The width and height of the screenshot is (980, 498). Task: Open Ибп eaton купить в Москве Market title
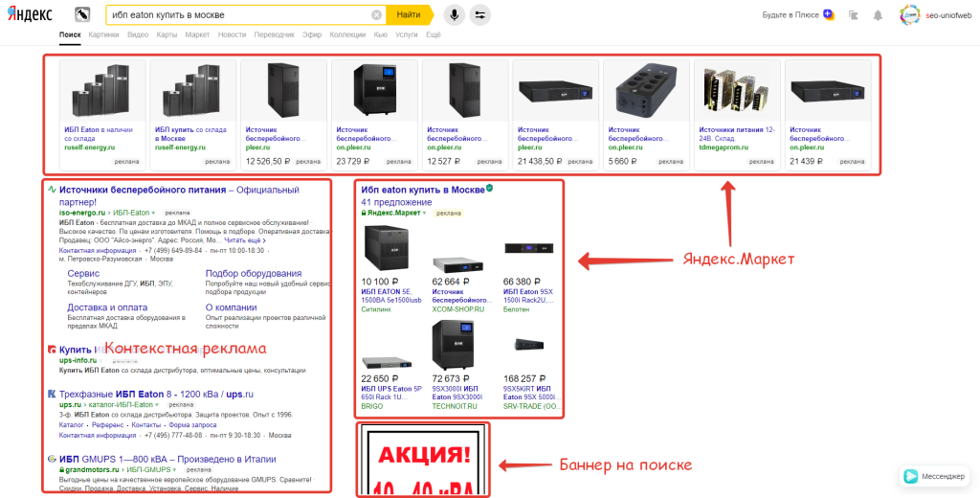click(x=423, y=190)
